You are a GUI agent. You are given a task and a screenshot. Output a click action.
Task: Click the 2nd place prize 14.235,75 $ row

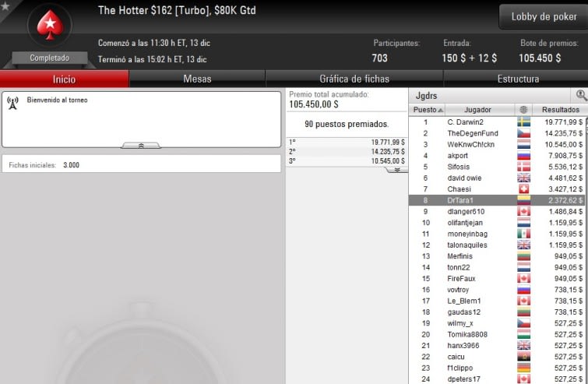[347, 152]
